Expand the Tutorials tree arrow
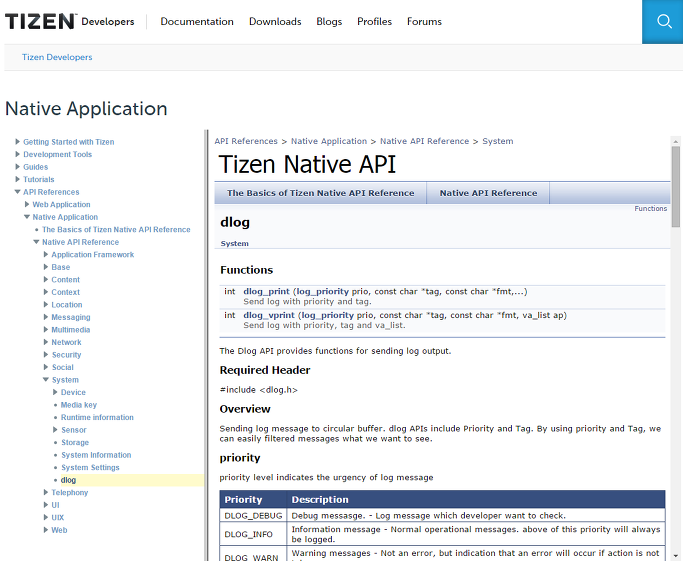Screen dimensions: 683x561 coord(17,179)
